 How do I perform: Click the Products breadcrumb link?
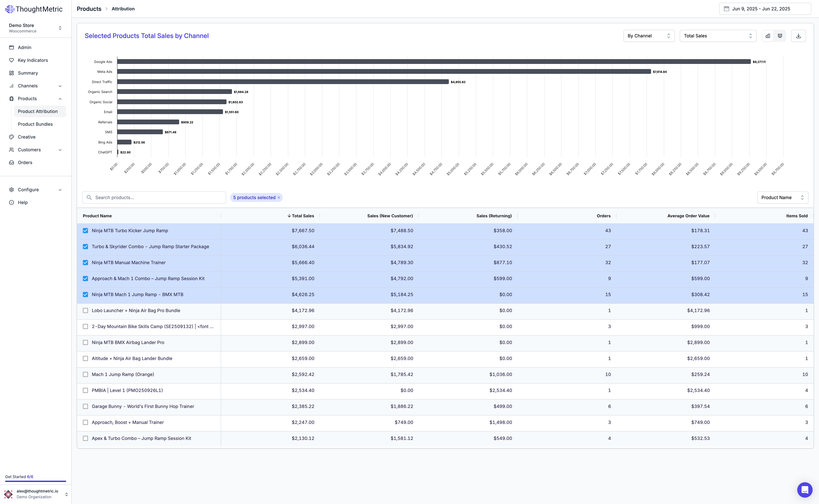tap(89, 9)
